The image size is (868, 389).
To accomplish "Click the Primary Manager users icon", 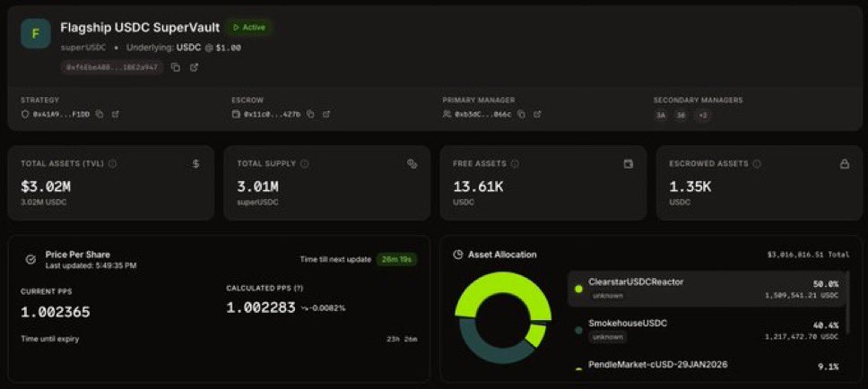I will pos(447,114).
